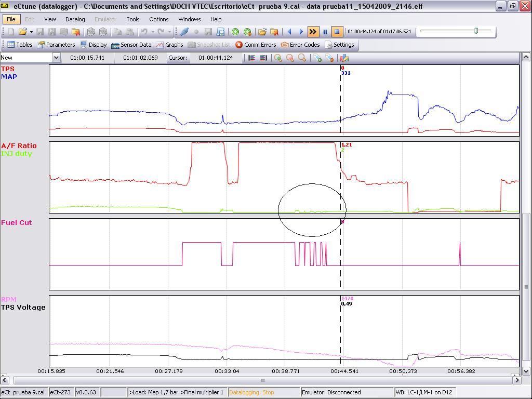The width and height of the screenshot is (532, 399).
Task: Open the Sensor Data window
Action: point(131,45)
